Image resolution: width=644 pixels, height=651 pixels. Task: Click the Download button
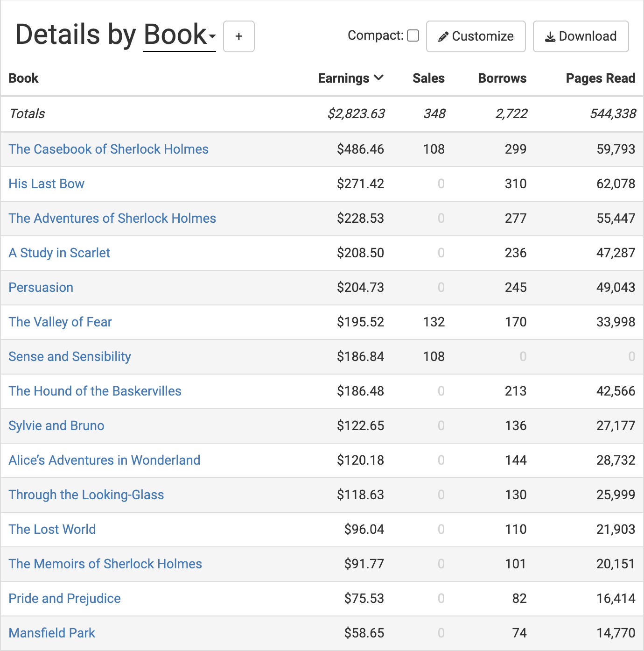point(581,36)
